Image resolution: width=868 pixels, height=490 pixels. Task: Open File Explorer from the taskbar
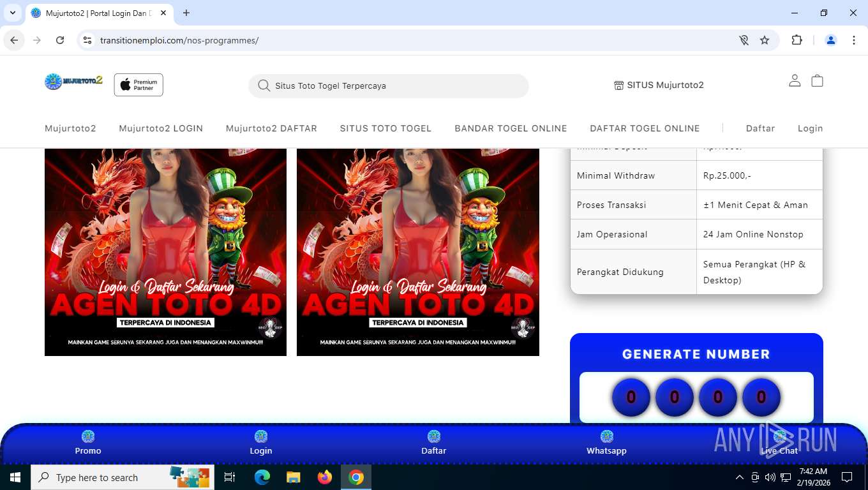[x=293, y=477]
